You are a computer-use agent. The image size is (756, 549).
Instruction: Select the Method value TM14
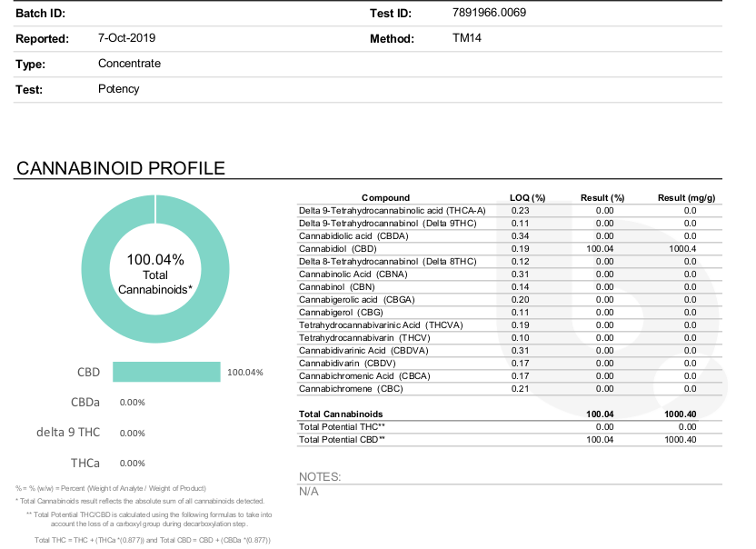467,38
